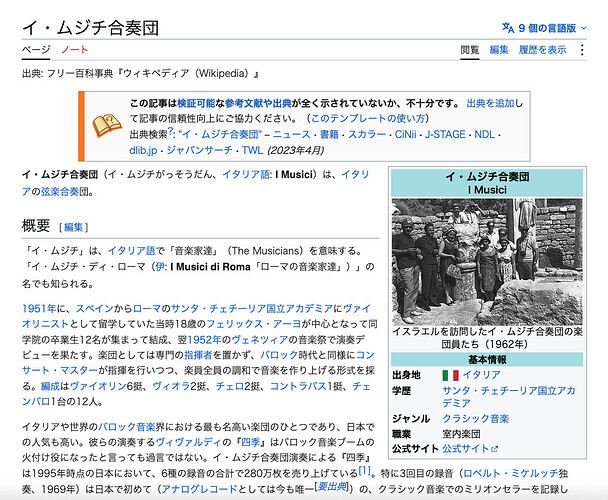Click the 弦楽合奏 link
The width and height of the screenshot is (608, 500).
click(x=60, y=192)
